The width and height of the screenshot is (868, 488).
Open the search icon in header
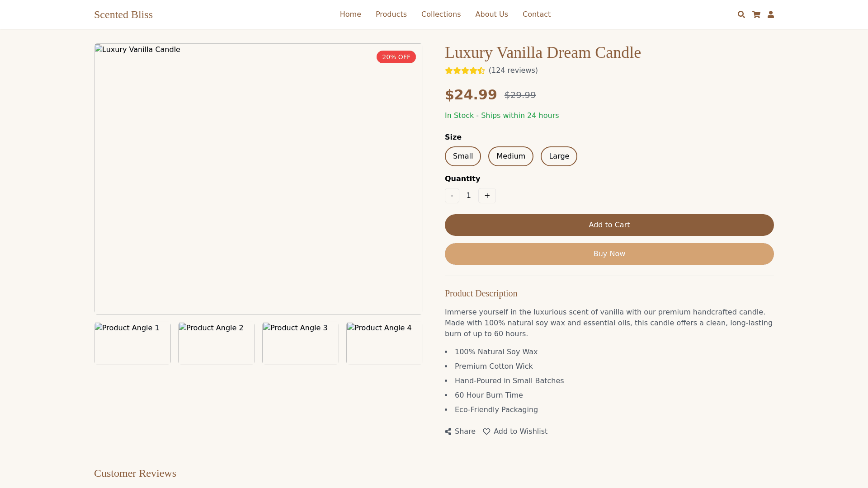pos(741,14)
